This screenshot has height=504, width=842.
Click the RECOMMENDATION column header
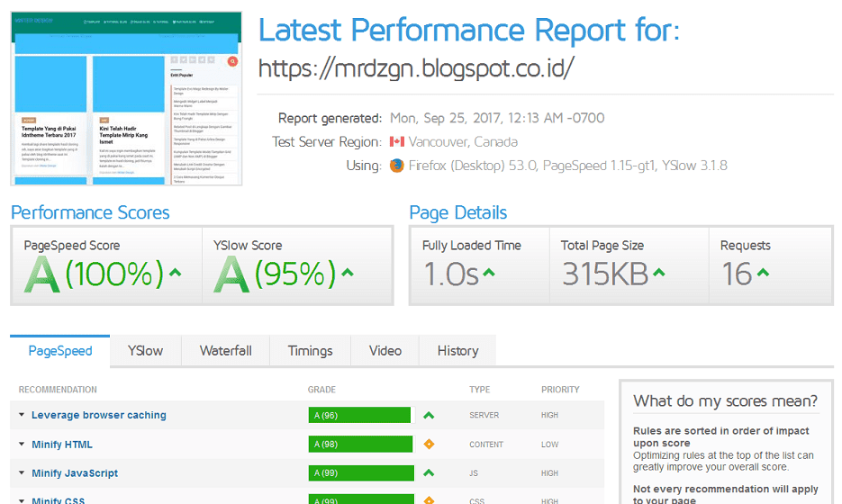pyautogui.click(x=58, y=390)
